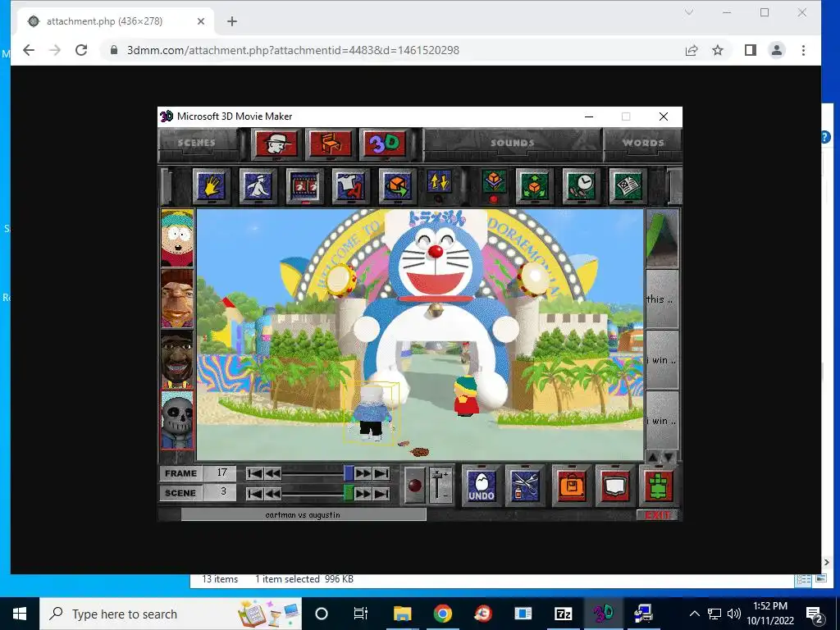Select the film frames tool icon

(x=304, y=185)
